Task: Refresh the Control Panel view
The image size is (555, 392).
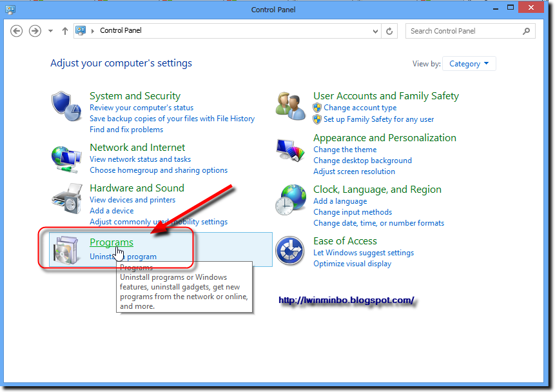Action: click(x=389, y=31)
